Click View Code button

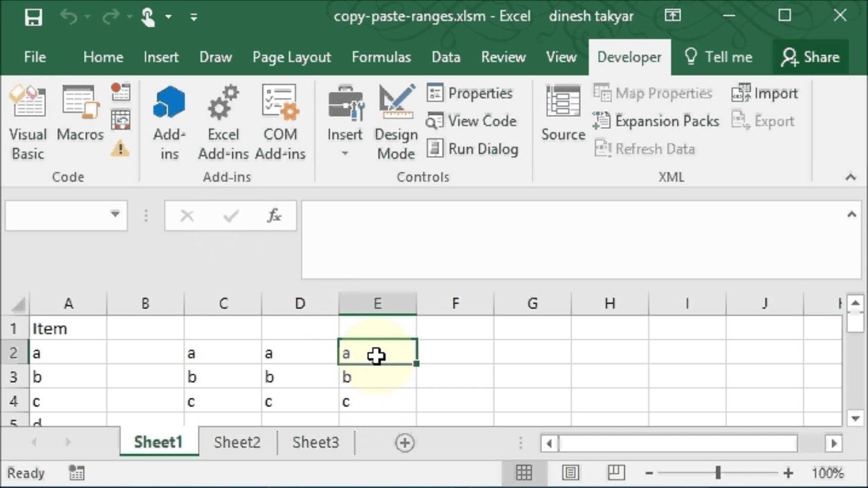[x=472, y=121]
